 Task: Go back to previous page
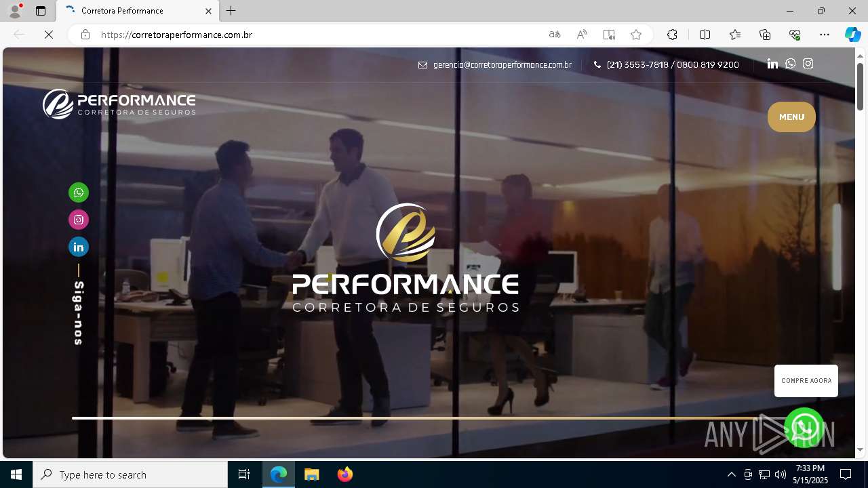19,35
